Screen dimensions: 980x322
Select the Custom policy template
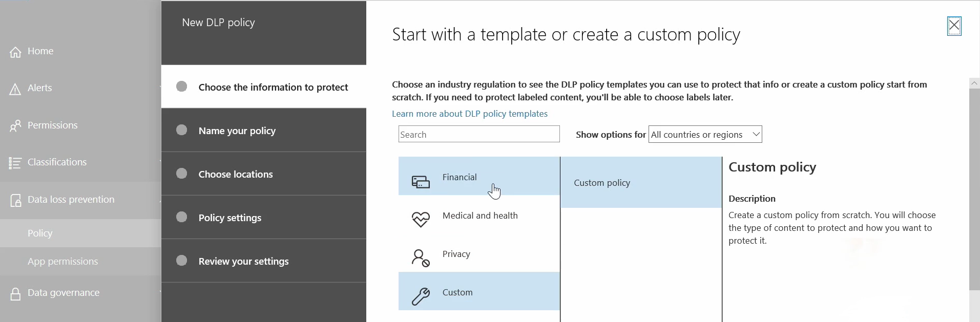tap(602, 183)
